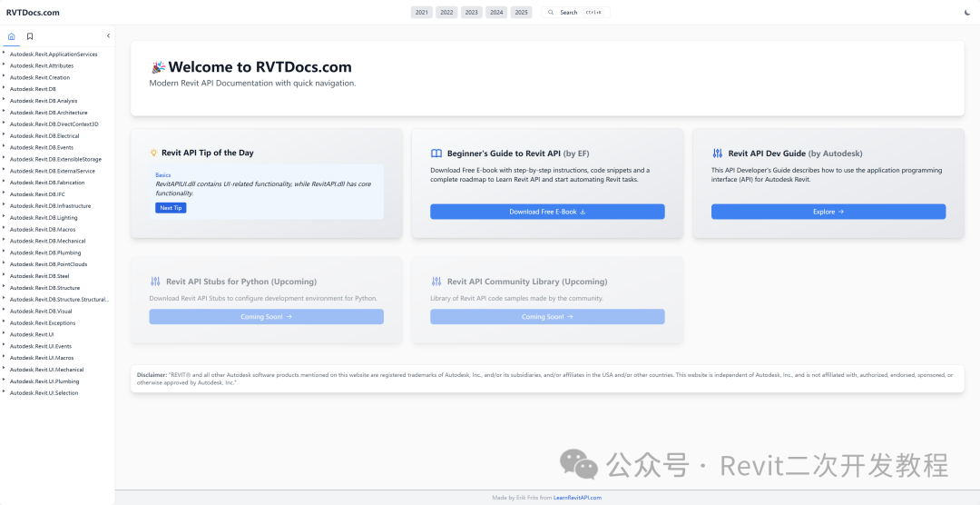
Task: Open Autodesk.Revit.DB.DirectContext3D namespace
Action: [x=54, y=124]
